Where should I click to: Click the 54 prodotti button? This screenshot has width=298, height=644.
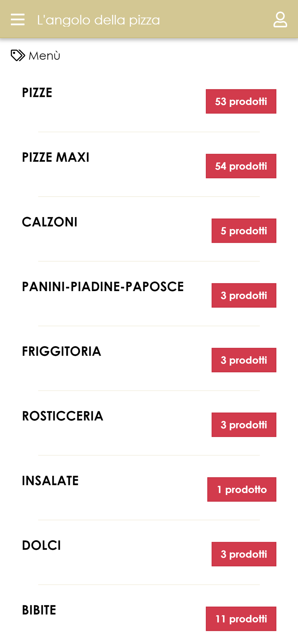pyautogui.click(x=241, y=166)
